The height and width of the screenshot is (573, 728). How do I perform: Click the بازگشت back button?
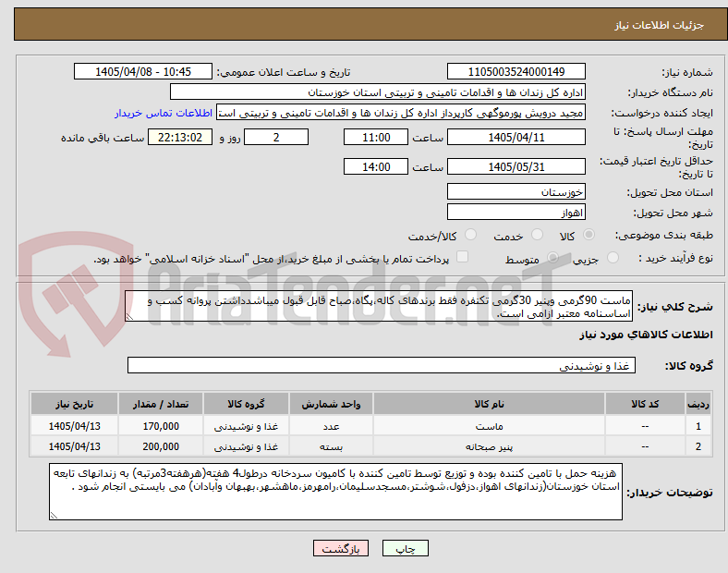click(341, 548)
